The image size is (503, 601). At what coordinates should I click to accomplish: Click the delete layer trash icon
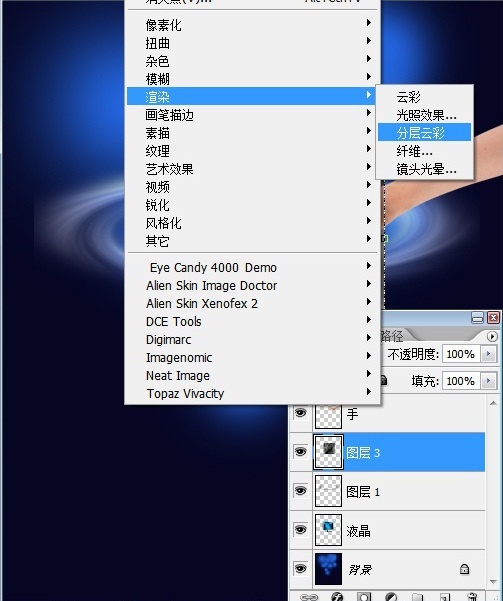click(x=472, y=597)
